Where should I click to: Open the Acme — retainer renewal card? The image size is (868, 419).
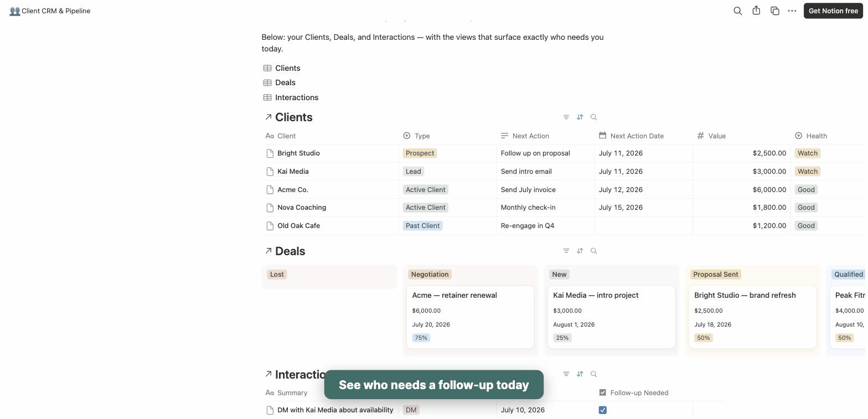471,317
